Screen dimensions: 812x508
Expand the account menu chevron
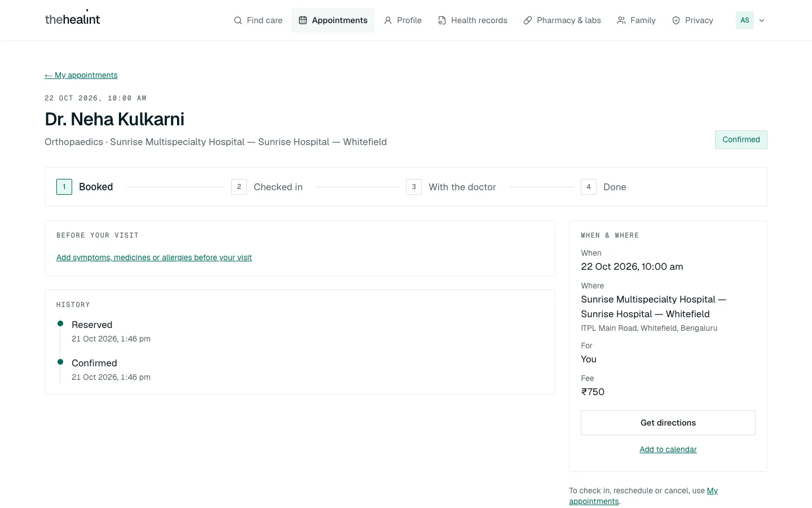[x=762, y=20]
